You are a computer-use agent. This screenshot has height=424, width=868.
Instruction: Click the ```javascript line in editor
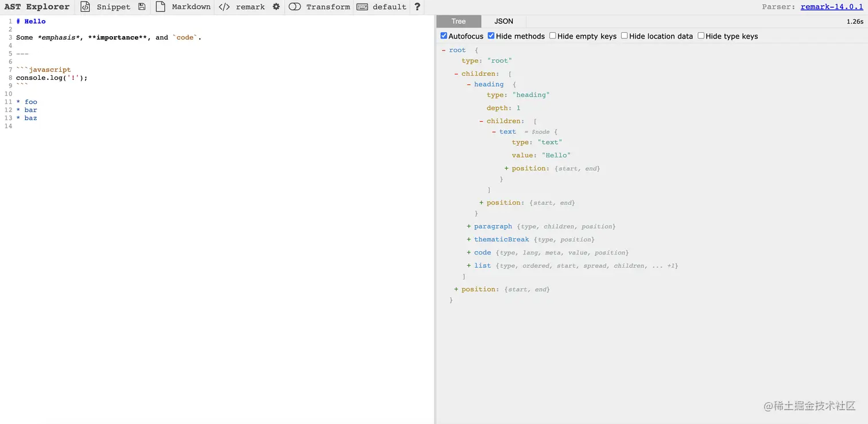[x=44, y=70]
